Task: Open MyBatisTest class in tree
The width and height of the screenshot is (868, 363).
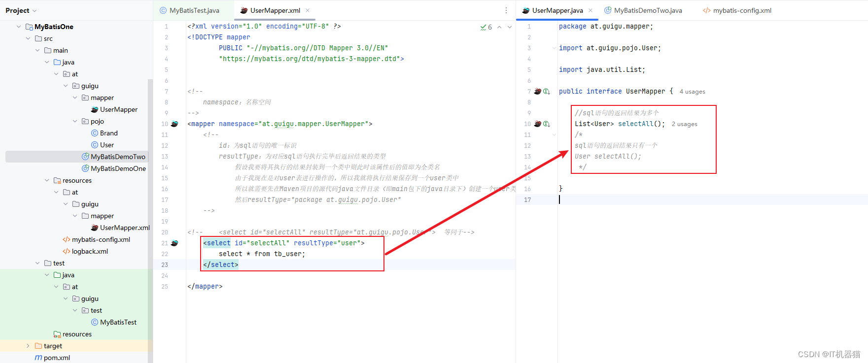Action: 113,322
